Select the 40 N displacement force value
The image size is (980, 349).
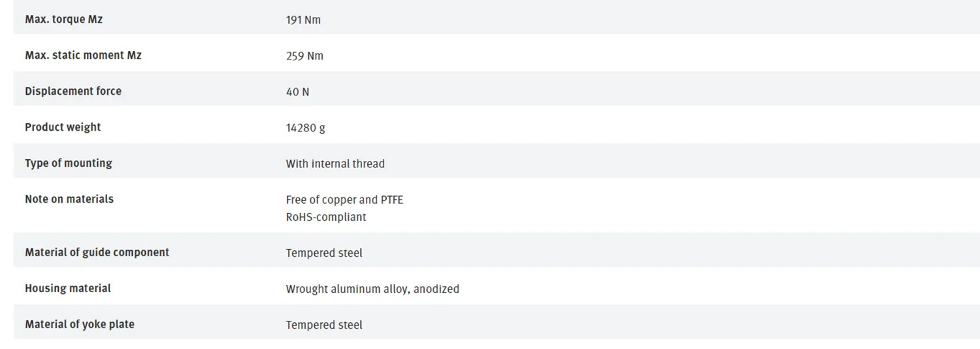point(297,92)
